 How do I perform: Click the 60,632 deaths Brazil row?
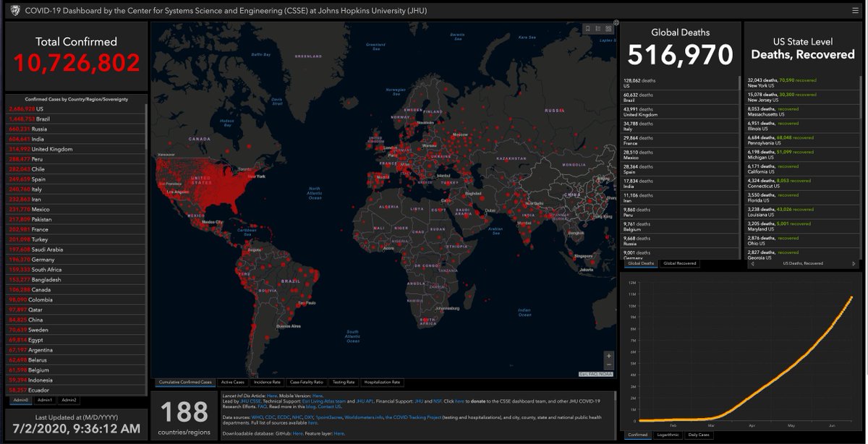coord(678,97)
